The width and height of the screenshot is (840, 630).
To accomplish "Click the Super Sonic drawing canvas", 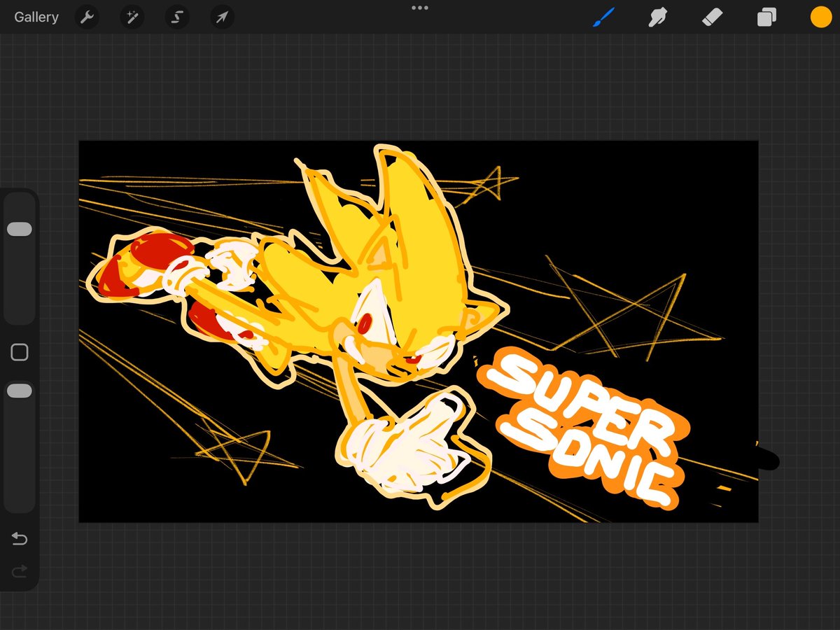I will pyautogui.click(x=419, y=332).
